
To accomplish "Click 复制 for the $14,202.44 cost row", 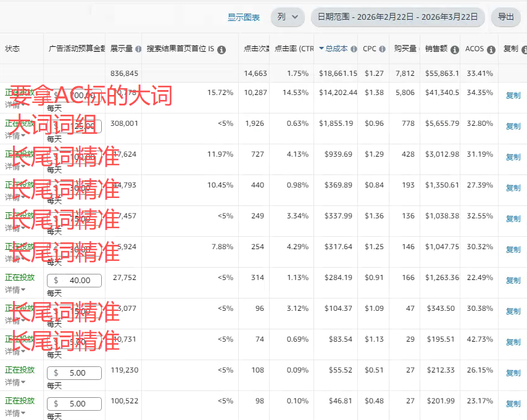I will (513, 96).
